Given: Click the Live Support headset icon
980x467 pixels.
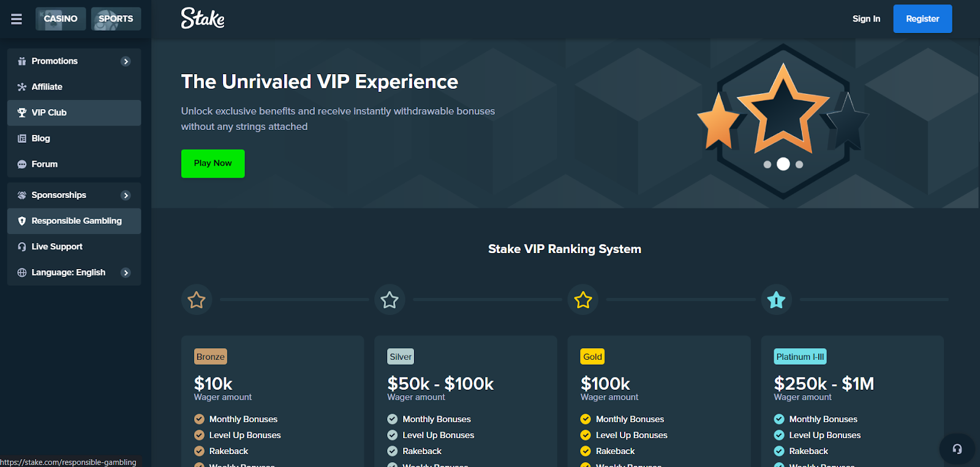Looking at the screenshot, I should pos(22,246).
